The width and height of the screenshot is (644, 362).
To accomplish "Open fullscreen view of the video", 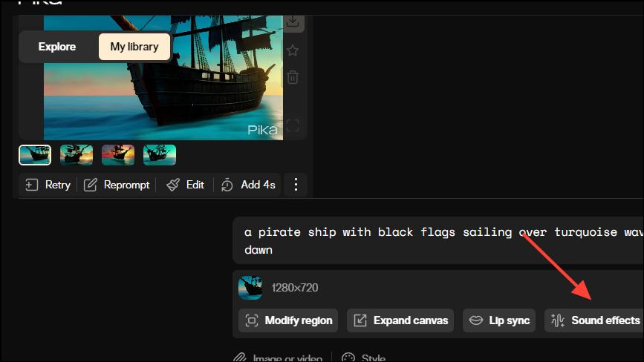I will [293, 125].
